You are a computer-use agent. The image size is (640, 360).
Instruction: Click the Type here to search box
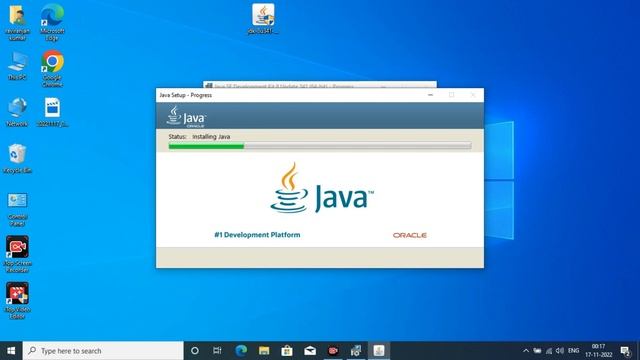pyautogui.click(x=103, y=351)
